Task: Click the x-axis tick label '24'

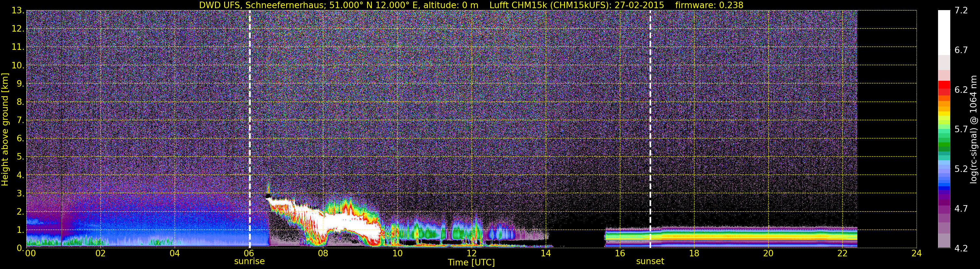Action: tap(917, 253)
